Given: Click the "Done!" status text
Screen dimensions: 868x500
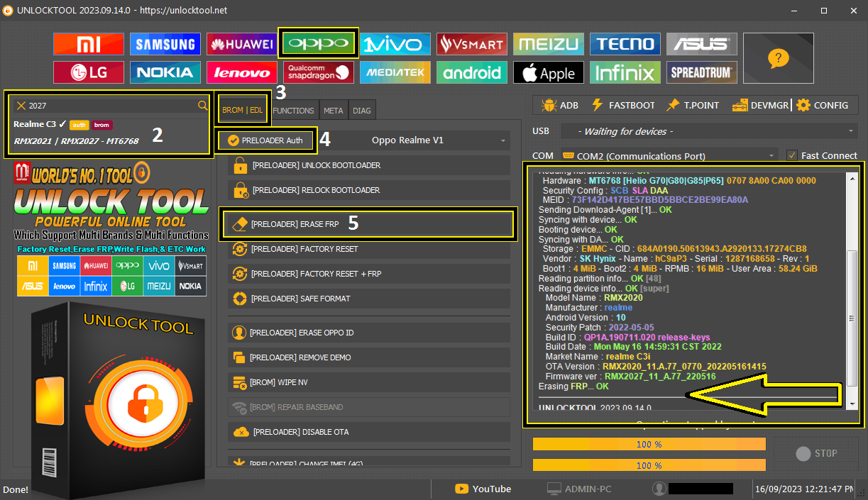Looking at the screenshot, I should coord(16,489).
